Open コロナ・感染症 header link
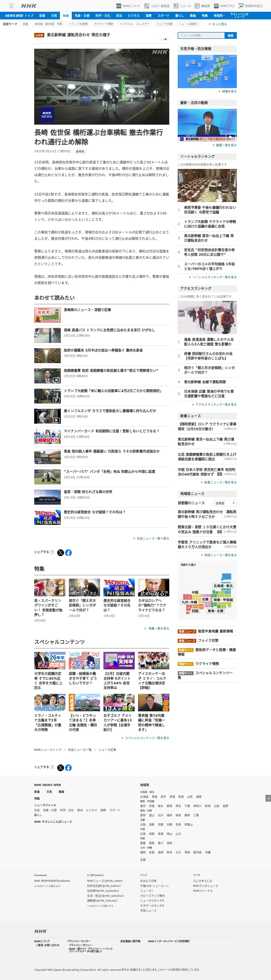271x980 pixels. pos(157,6)
